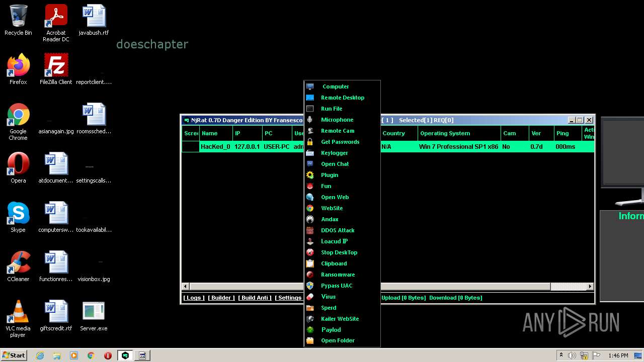Click the volume icon in system tray

(x=572, y=355)
